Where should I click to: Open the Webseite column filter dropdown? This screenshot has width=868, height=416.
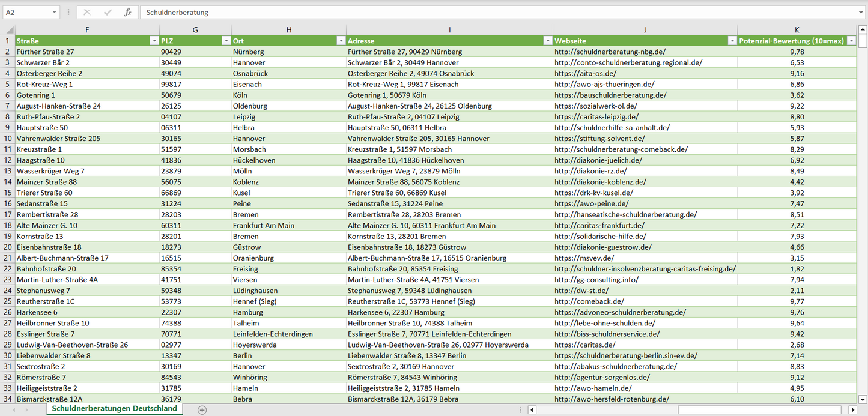(x=732, y=41)
